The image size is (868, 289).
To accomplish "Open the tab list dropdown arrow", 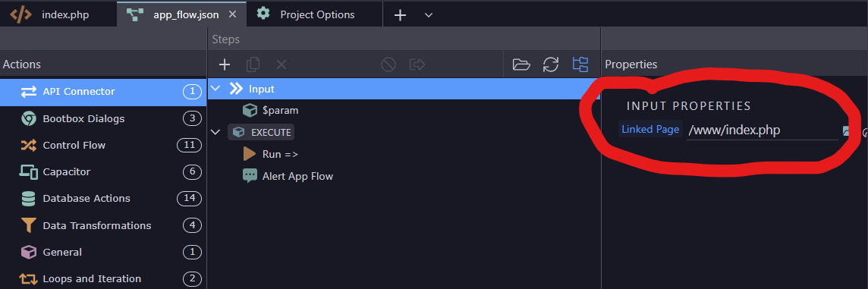I will tap(428, 15).
